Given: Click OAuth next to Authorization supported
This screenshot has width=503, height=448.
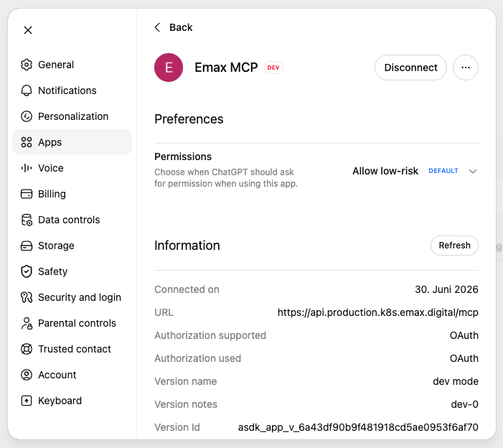Looking at the screenshot, I should point(464,335).
